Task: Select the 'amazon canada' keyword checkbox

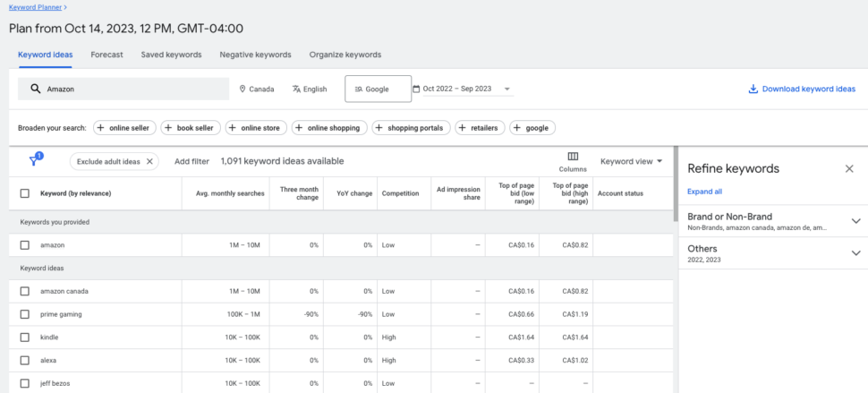Action: coord(25,291)
